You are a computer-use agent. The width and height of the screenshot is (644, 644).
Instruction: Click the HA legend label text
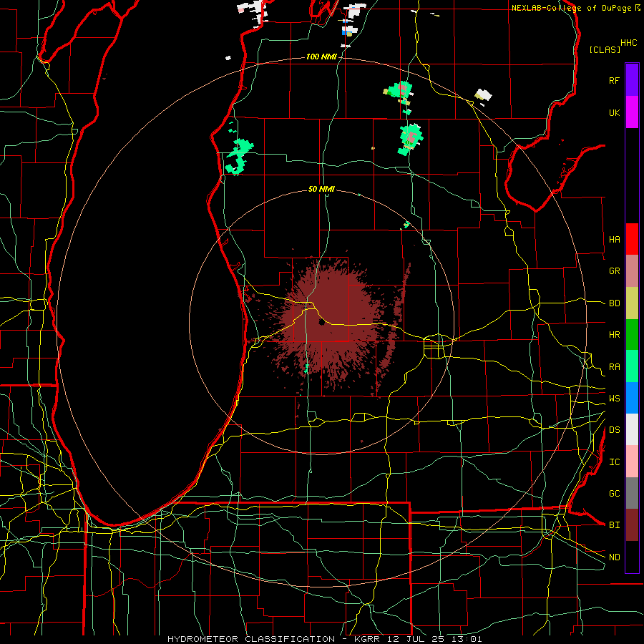coord(614,240)
